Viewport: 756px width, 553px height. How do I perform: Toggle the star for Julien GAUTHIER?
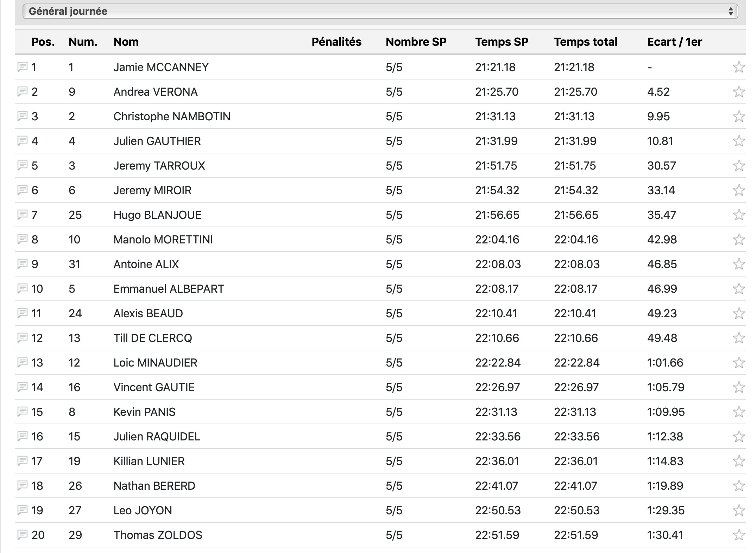(x=738, y=141)
